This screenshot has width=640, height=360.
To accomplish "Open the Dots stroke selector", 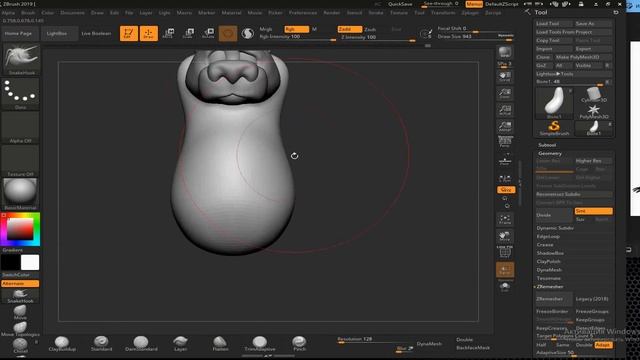I will (20, 94).
